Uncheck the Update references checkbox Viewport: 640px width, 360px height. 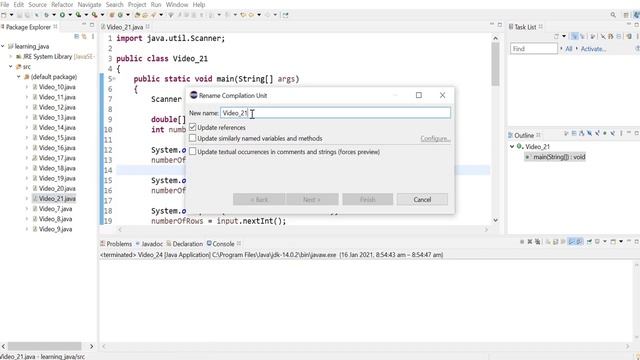click(193, 127)
